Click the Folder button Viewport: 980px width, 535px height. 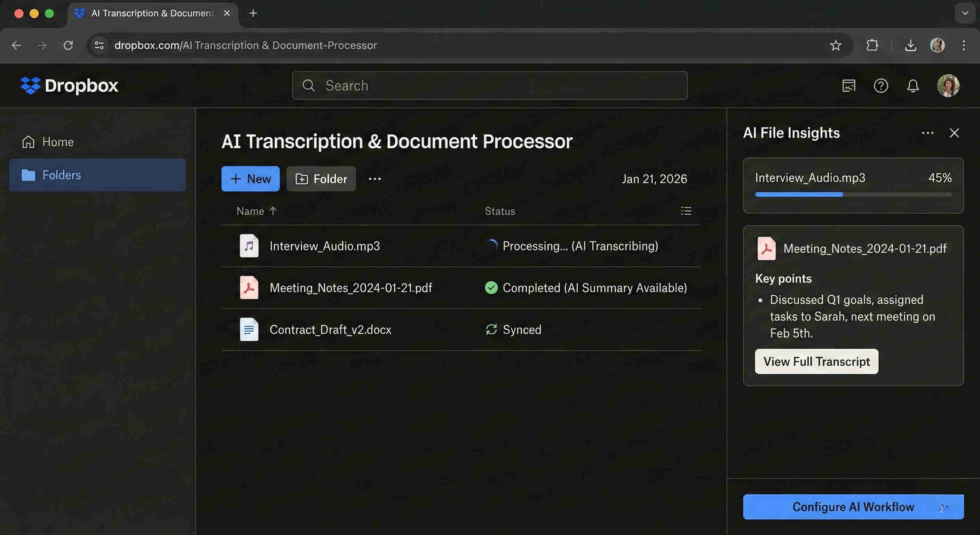coord(321,179)
